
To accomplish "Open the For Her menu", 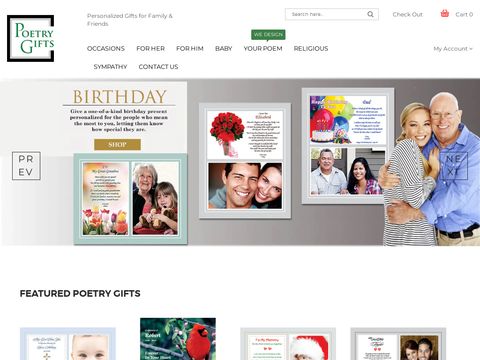I will (x=150, y=49).
